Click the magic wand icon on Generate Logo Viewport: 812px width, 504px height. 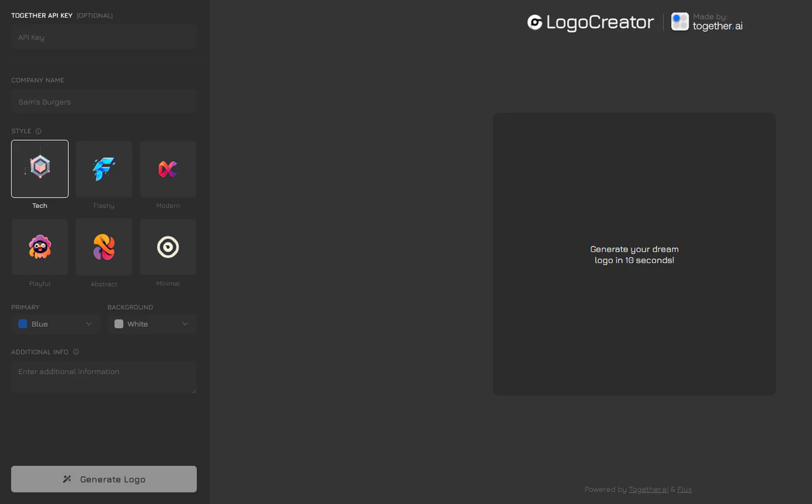click(x=67, y=479)
